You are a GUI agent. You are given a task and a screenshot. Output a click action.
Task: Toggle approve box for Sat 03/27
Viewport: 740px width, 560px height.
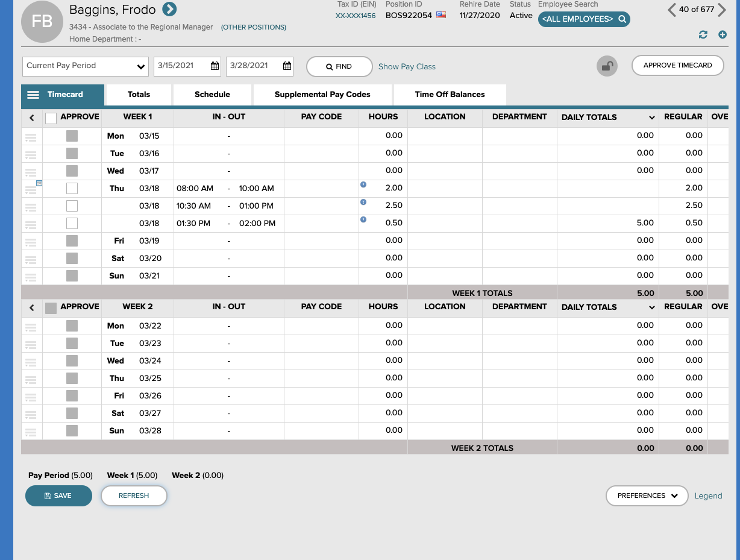(x=72, y=413)
